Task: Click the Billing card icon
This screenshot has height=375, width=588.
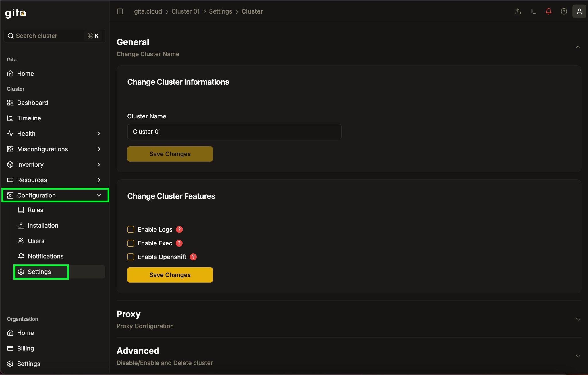Action: [10, 348]
